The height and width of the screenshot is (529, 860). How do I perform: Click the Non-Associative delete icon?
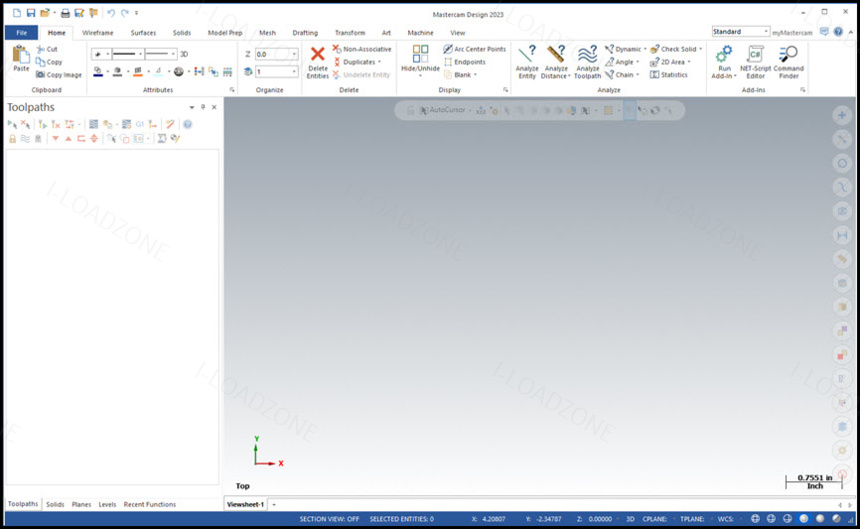click(x=337, y=49)
